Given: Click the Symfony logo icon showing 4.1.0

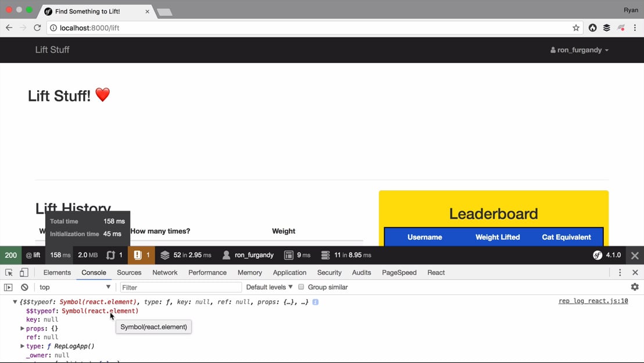Looking at the screenshot, I should (598, 255).
